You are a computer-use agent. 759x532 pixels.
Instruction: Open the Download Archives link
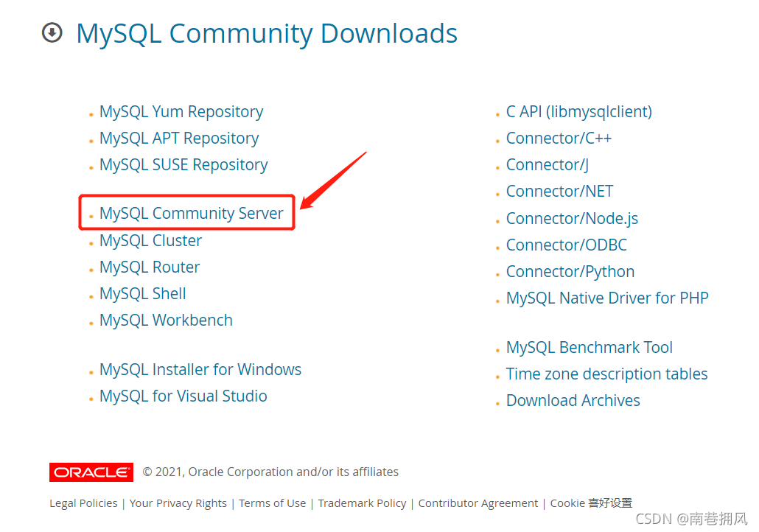point(573,401)
